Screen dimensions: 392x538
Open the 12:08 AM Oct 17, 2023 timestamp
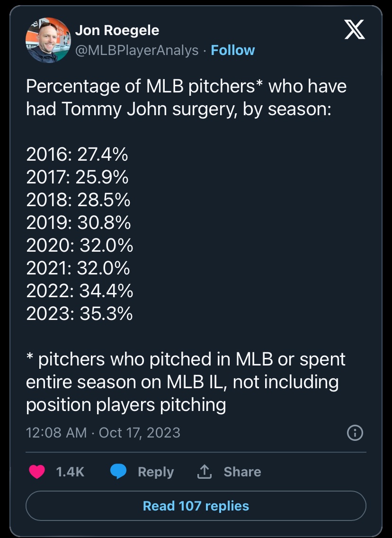click(103, 432)
